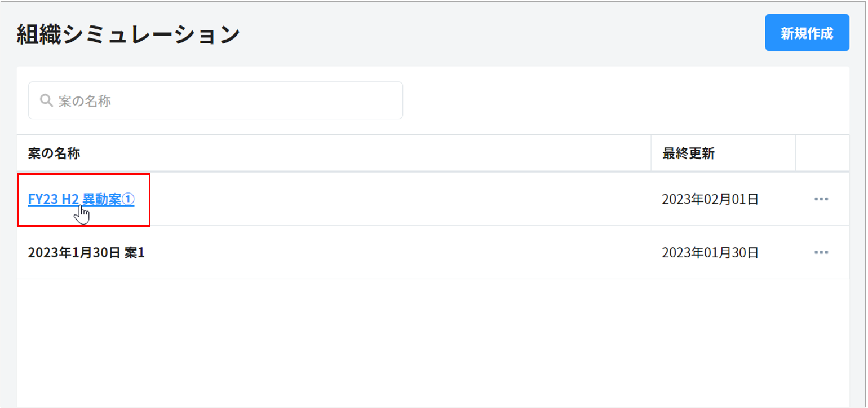868x408 pixels.
Task: Click the 組織シミュレーション page title
Action: click(129, 35)
